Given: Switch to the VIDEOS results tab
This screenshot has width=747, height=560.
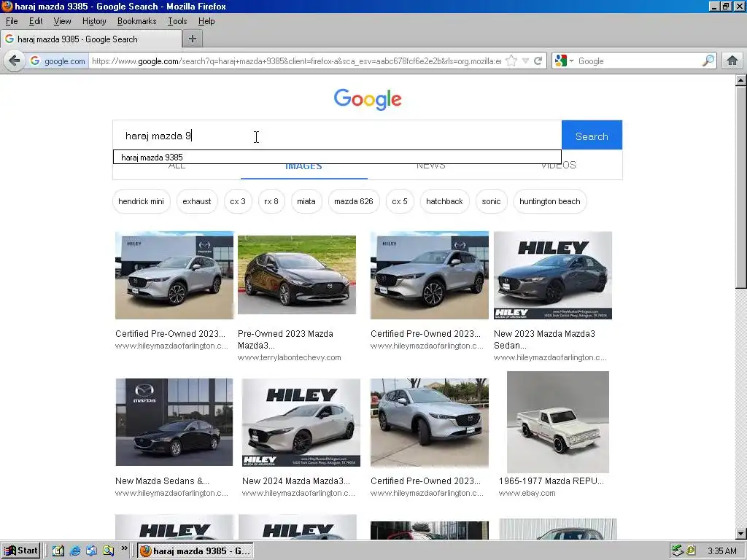Looking at the screenshot, I should 558,166.
